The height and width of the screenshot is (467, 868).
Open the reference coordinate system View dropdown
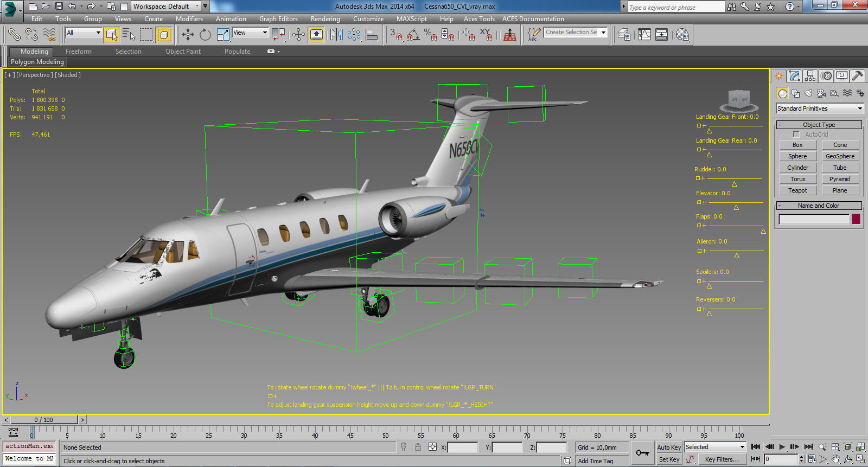250,33
